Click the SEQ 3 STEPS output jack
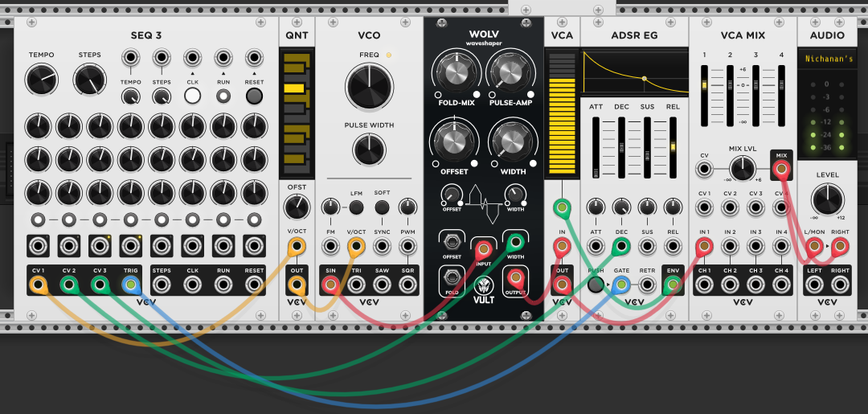 pyautogui.click(x=162, y=285)
